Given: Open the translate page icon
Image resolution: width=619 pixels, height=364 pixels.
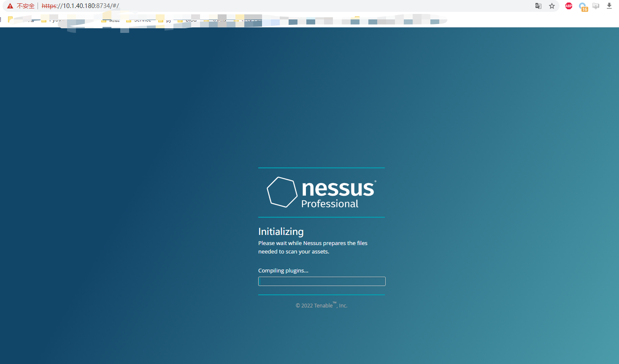Looking at the screenshot, I should pos(538,6).
